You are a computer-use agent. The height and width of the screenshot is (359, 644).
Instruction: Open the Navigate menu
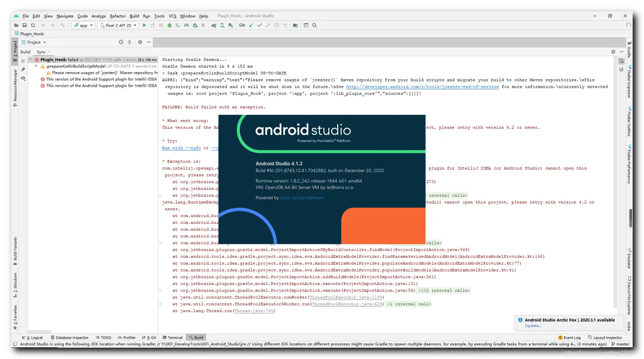[x=65, y=16]
